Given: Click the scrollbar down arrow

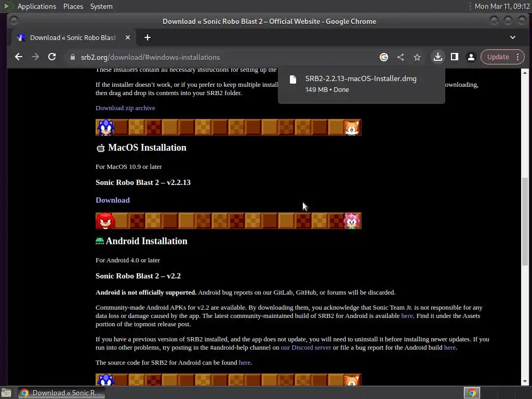Looking at the screenshot, I should point(525,381).
